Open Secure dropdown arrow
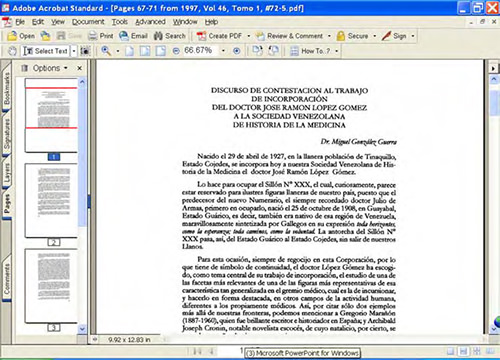Viewport: 500px width, 360px height. (375, 36)
